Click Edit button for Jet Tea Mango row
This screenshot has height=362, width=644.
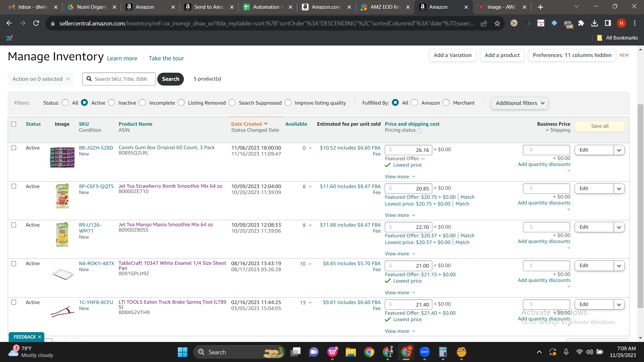click(x=594, y=227)
